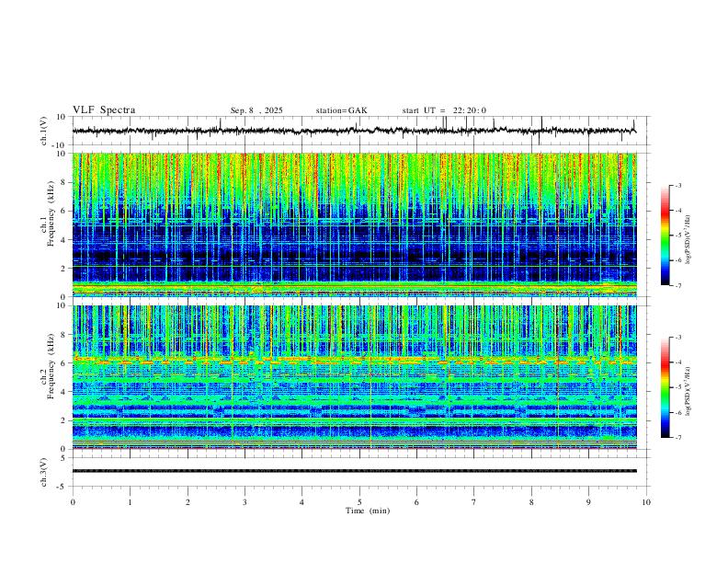Click the "2" tick on ch.2 frequency axis
This screenshot has width=728, height=563.
63,420
